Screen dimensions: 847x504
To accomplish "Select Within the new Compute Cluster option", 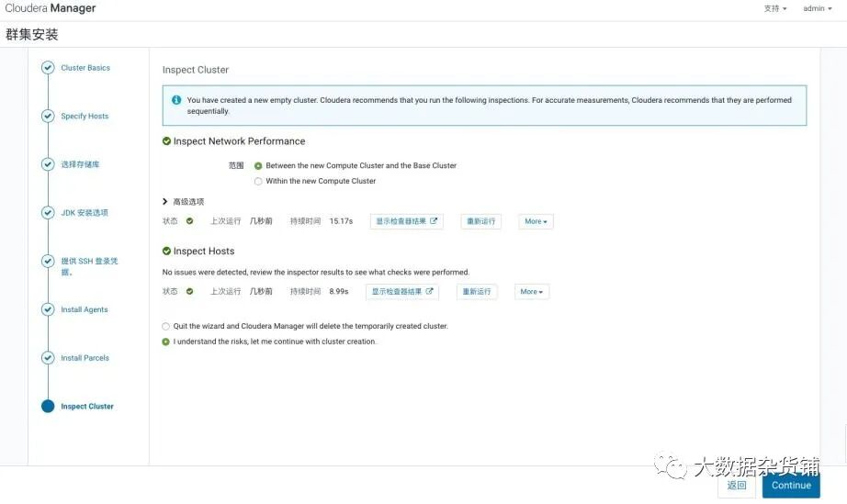I will coord(258,181).
